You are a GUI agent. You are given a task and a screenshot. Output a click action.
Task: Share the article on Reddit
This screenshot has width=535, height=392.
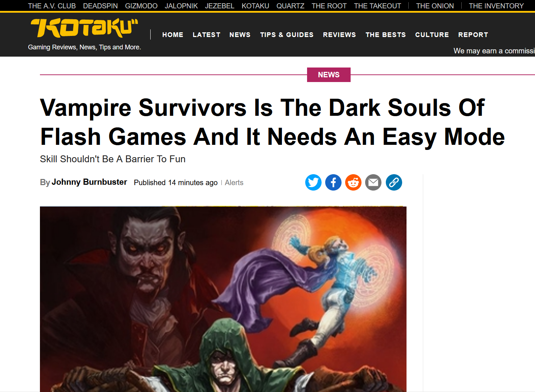[353, 182]
